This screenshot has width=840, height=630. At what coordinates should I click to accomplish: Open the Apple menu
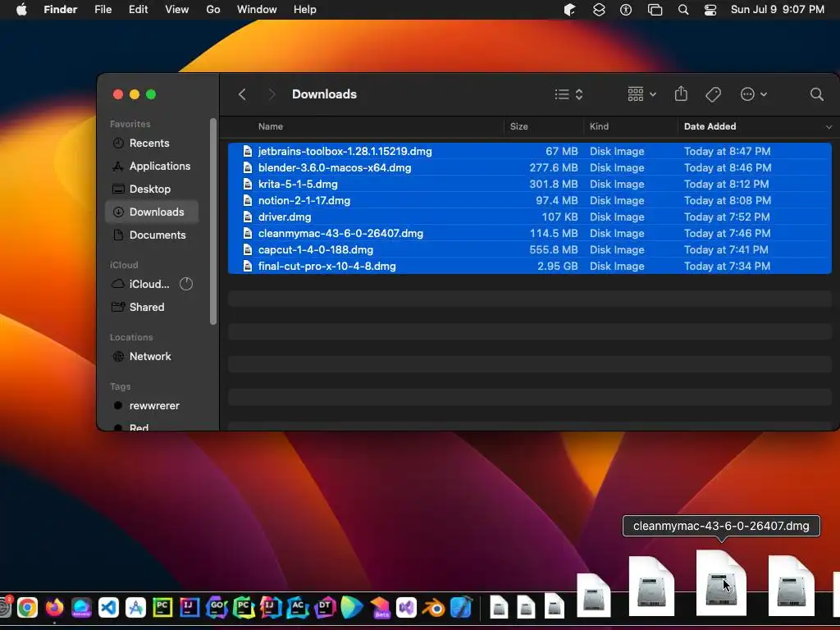tap(21, 10)
